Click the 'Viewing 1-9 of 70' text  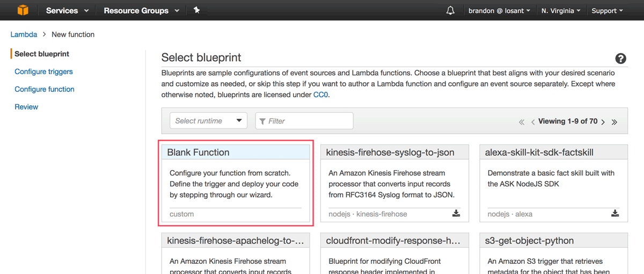568,121
